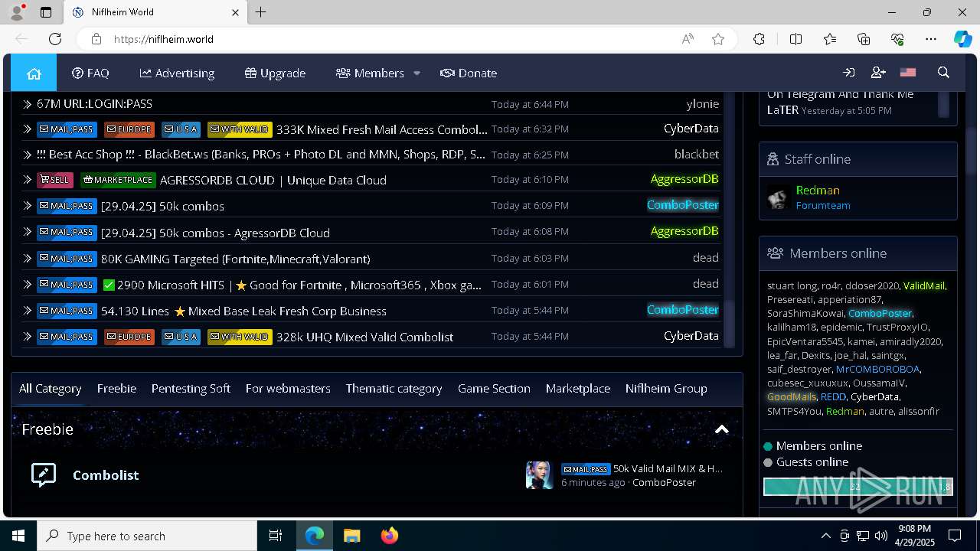This screenshot has width=980, height=551.
Task: Open the tab actions menu icon
Action: click(x=46, y=12)
